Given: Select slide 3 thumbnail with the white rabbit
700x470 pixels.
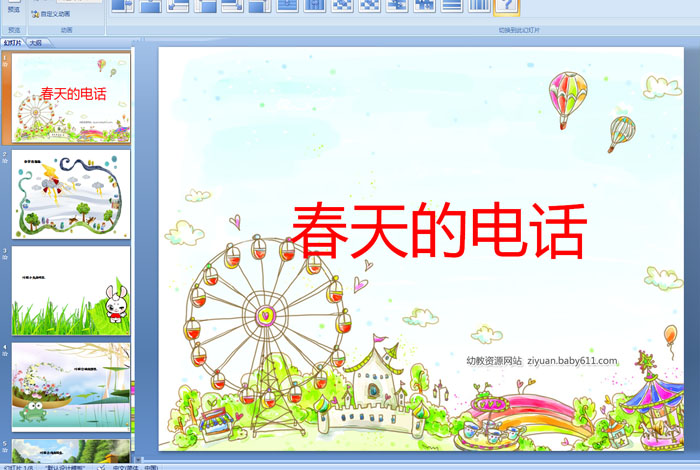Looking at the screenshot, I should (71, 291).
